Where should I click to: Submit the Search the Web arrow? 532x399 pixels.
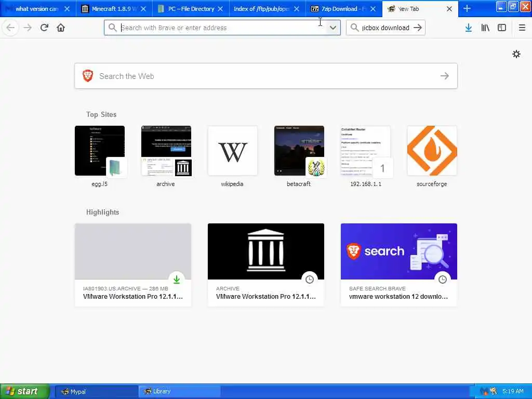[445, 76]
